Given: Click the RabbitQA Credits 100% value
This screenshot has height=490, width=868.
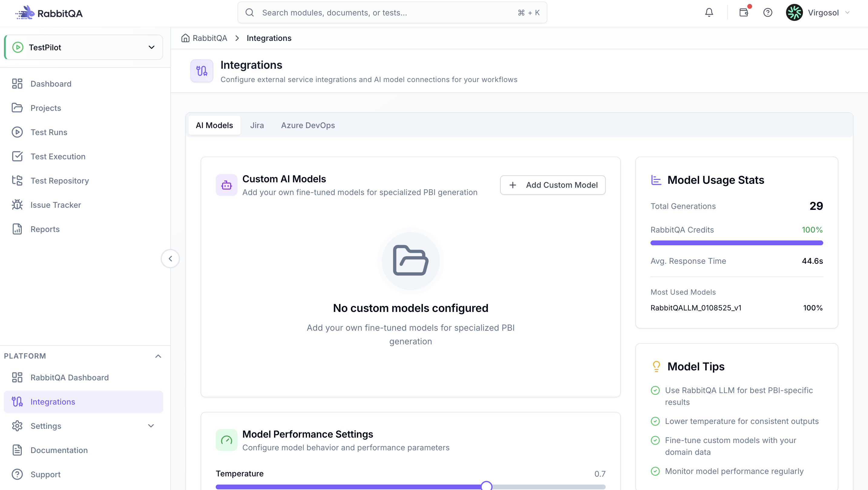Looking at the screenshot, I should (812, 230).
